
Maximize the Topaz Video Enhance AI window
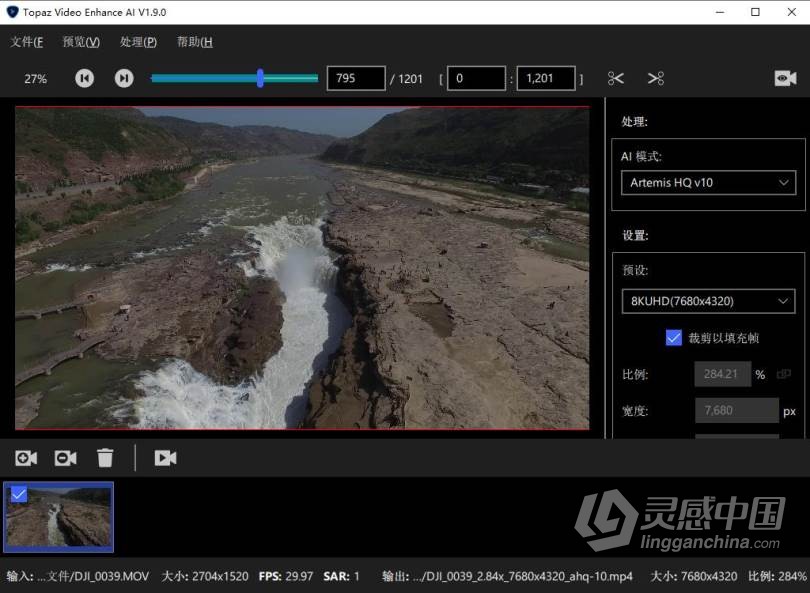755,12
